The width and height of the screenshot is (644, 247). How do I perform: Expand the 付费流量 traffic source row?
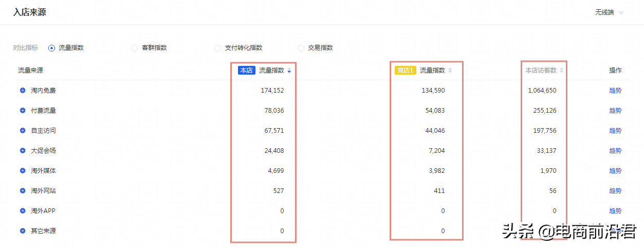coord(23,111)
